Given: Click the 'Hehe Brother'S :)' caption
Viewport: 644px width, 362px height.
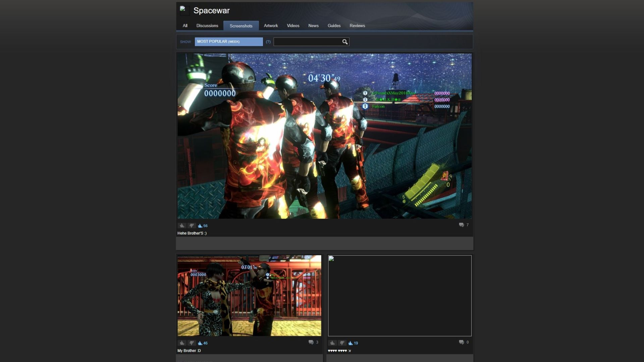Looking at the screenshot, I should (192, 233).
